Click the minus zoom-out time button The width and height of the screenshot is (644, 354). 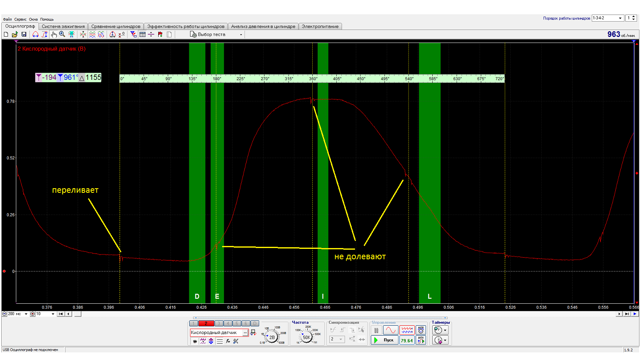(5, 314)
